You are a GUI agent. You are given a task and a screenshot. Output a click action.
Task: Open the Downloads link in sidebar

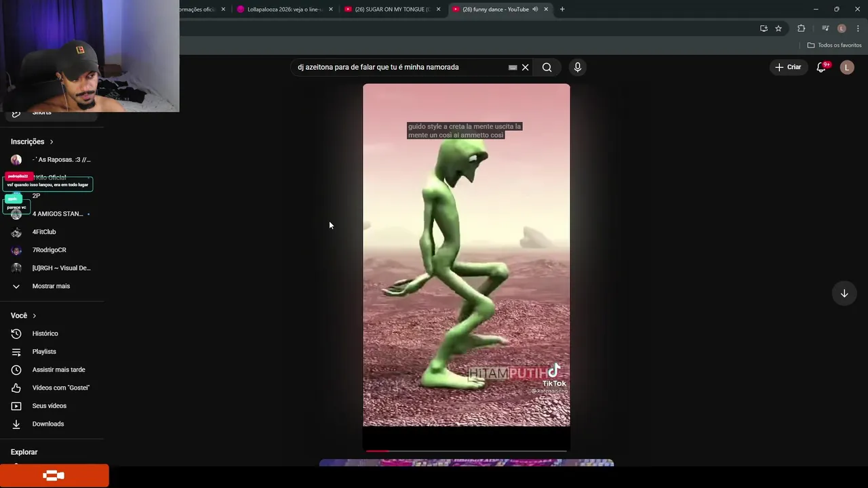tap(48, 424)
